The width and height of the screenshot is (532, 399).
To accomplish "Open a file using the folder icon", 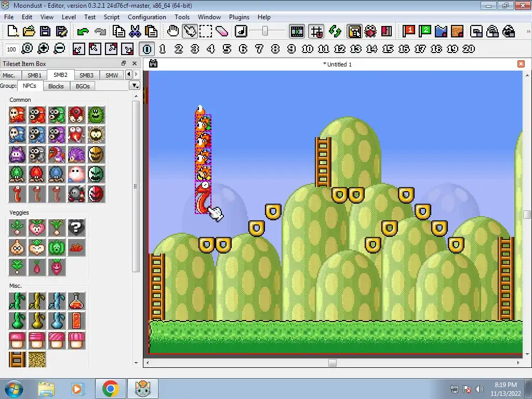I will click(29, 31).
